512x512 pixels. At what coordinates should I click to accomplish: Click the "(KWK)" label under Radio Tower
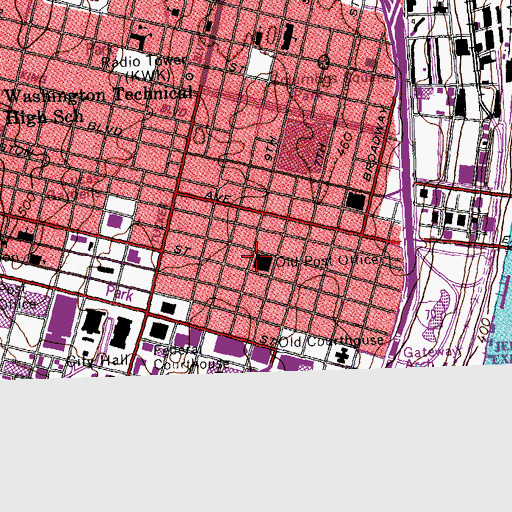(149, 76)
